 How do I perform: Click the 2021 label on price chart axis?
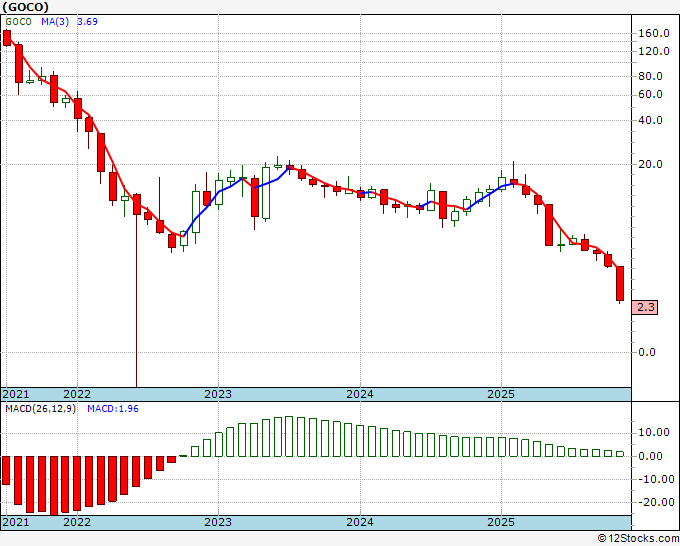tap(16, 394)
